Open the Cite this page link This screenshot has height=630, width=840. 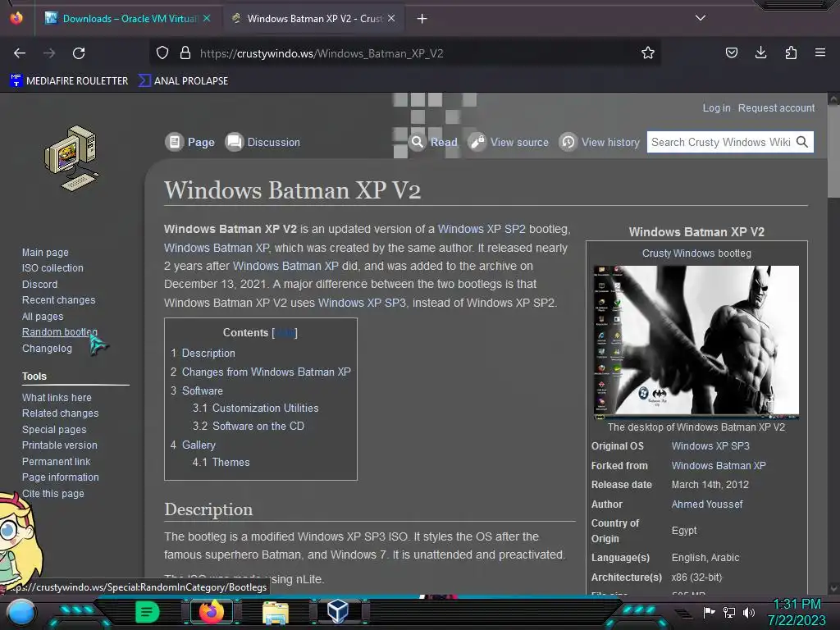click(x=52, y=493)
